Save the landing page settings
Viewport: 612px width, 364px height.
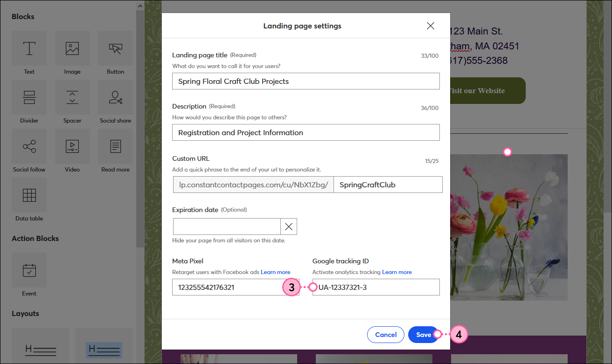point(424,335)
